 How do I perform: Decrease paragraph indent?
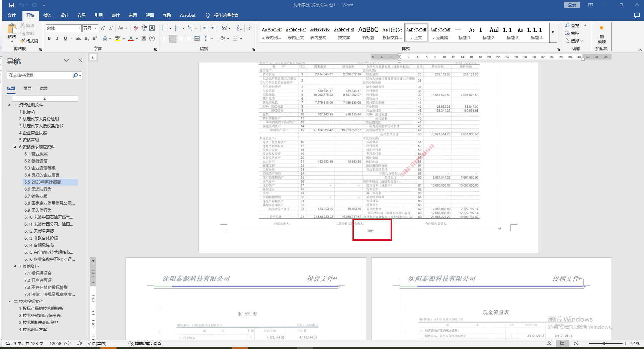(206, 28)
